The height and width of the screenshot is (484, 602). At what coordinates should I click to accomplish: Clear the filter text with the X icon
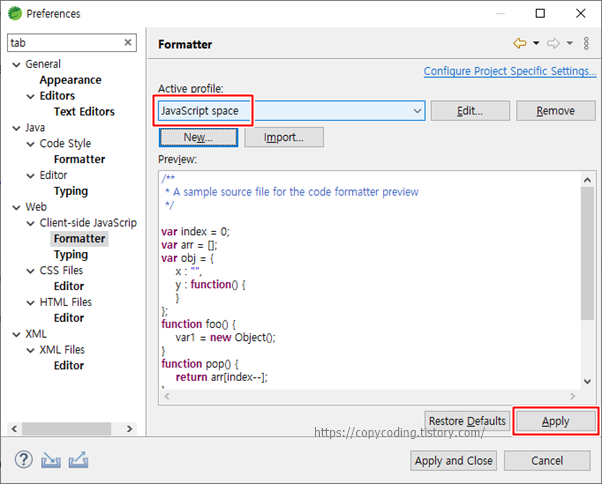point(128,42)
